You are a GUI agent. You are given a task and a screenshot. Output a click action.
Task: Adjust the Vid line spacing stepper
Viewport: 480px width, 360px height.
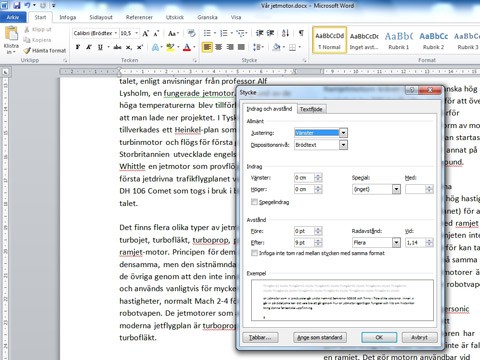429,242
